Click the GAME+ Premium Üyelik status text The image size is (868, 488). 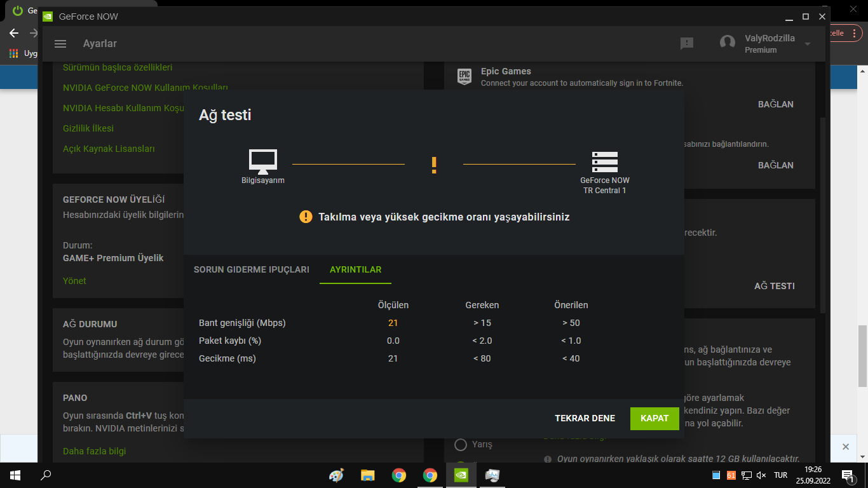(113, 258)
